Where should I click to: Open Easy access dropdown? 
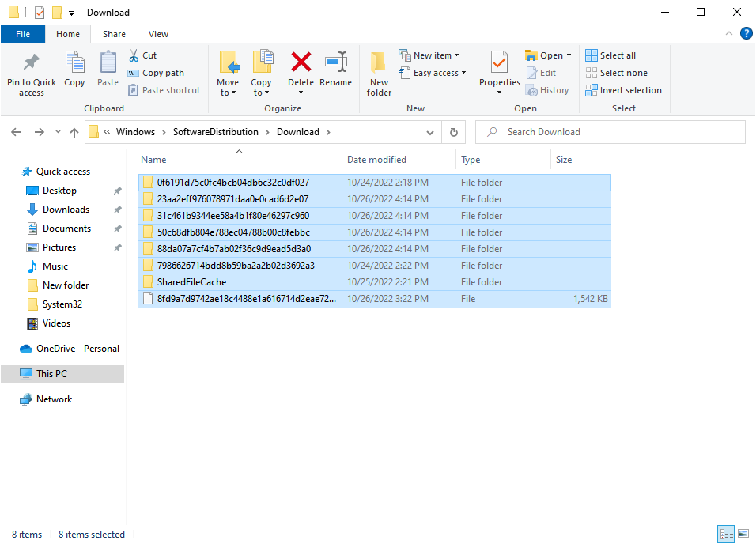coord(433,73)
